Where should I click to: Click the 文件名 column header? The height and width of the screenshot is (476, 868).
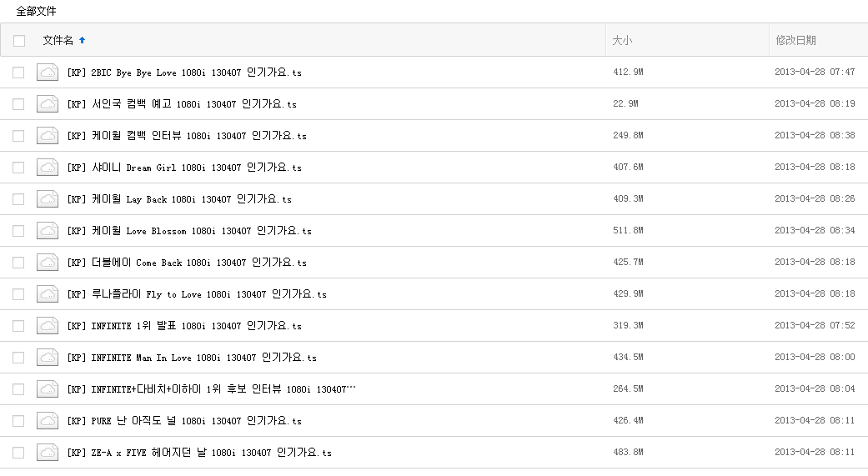(58, 40)
